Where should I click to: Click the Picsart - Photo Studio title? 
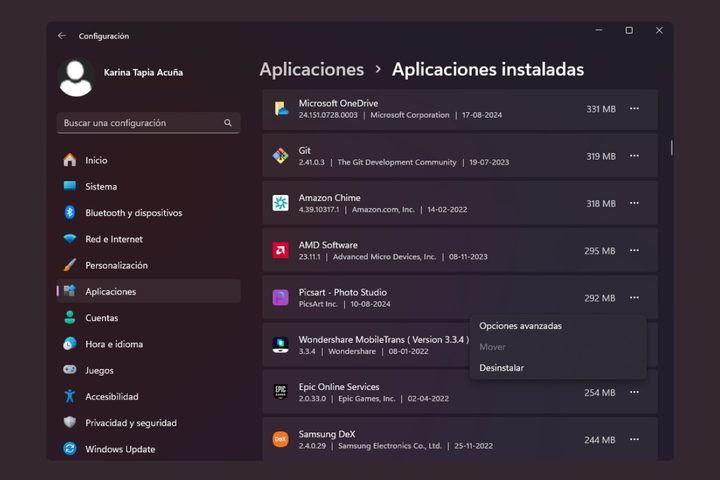[343, 292]
